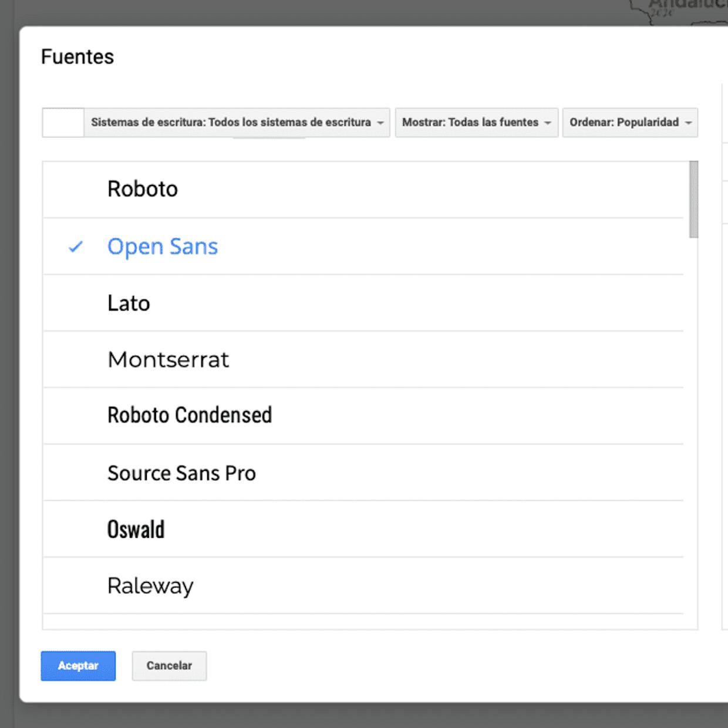Open the Mostrar: Todas las fuentes dropdown
Screen dimensions: 728x728
pos(477,123)
